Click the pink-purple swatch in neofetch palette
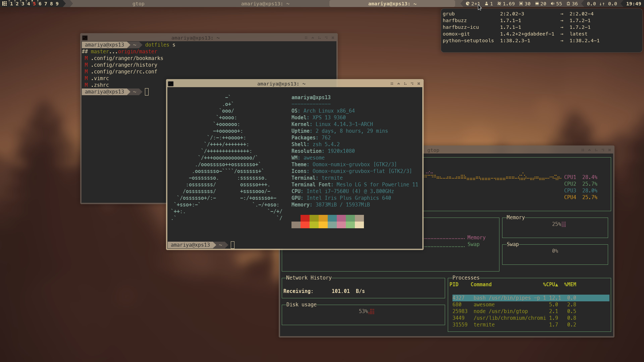This screenshot has width=644, height=362. coord(341,218)
